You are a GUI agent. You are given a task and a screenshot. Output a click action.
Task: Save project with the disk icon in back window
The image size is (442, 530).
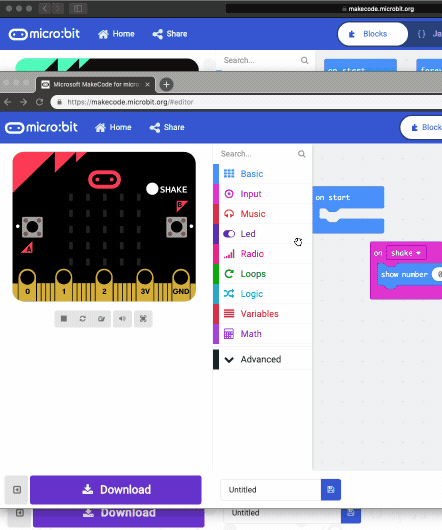coord(351,515)
